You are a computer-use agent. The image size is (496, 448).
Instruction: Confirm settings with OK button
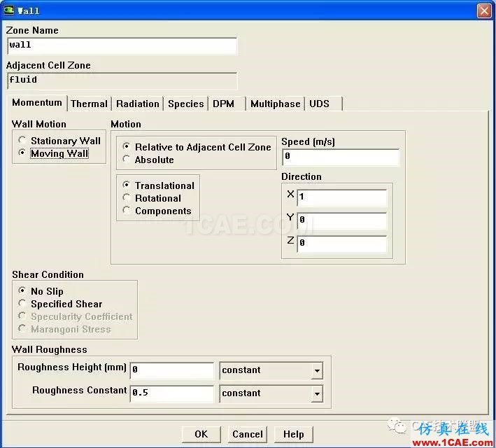(x=201, y=434)
